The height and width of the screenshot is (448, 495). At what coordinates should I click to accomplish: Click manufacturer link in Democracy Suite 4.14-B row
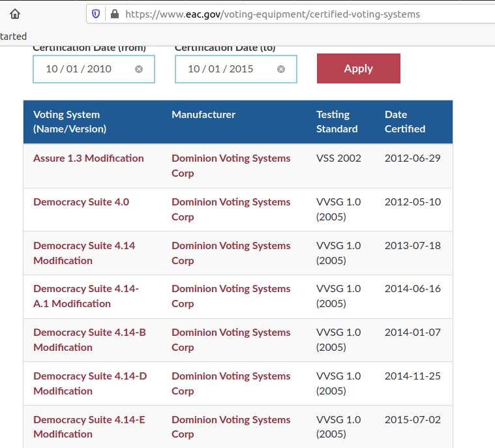(231, 340)
